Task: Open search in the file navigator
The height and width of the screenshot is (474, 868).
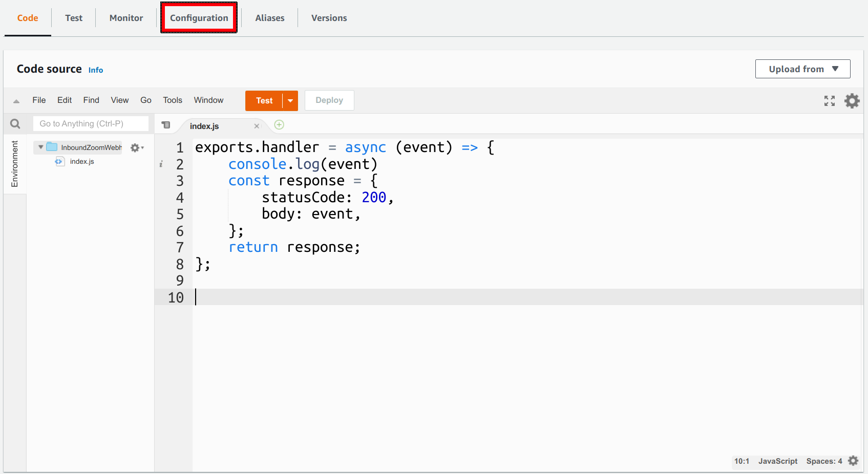Action: point(14,123)
